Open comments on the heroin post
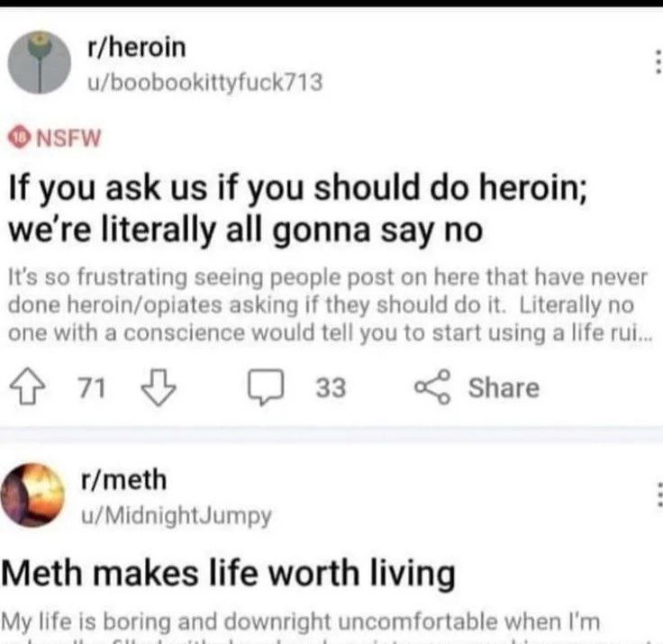Image resolution: width=663 pixels, height=644 pixels. click(x=265, y=387)
